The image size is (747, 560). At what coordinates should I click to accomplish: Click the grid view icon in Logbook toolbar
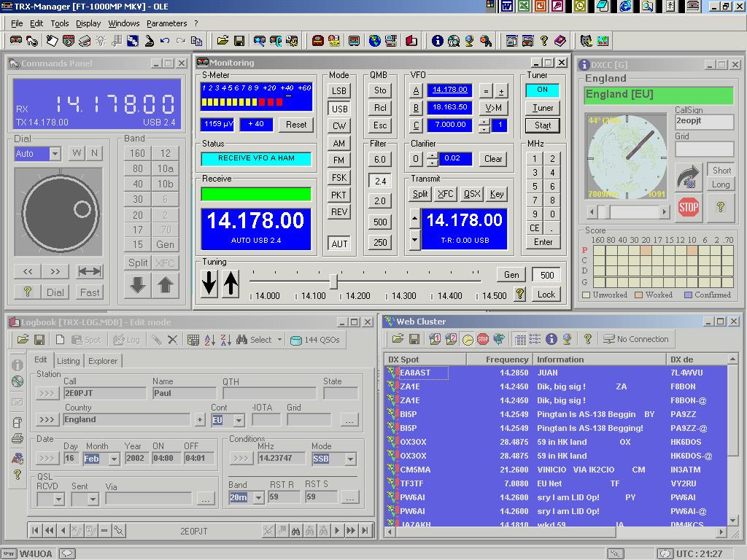(x=193, y=340)
